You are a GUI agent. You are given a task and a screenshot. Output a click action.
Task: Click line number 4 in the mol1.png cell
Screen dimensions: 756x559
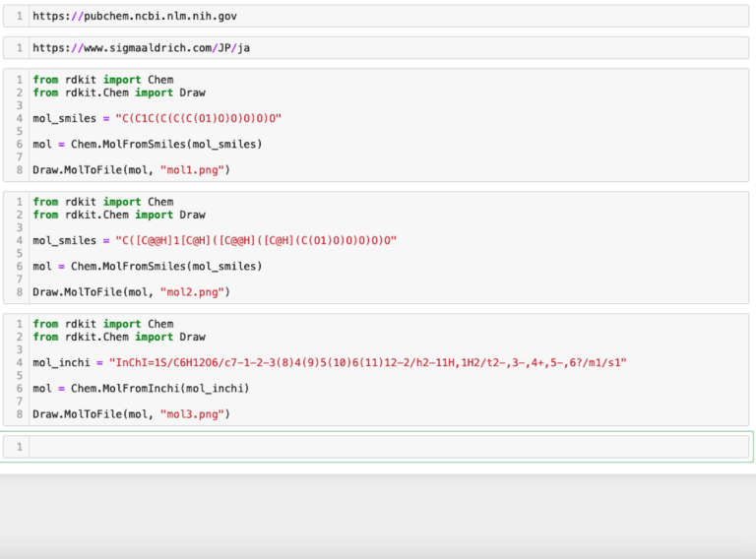pos(19,118)
